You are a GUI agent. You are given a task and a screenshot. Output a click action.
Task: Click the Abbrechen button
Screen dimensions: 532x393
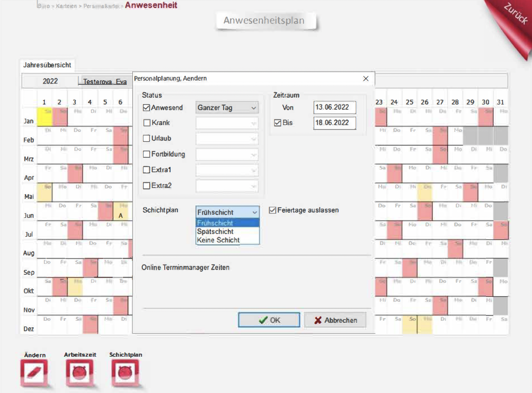tap(335, 320)
